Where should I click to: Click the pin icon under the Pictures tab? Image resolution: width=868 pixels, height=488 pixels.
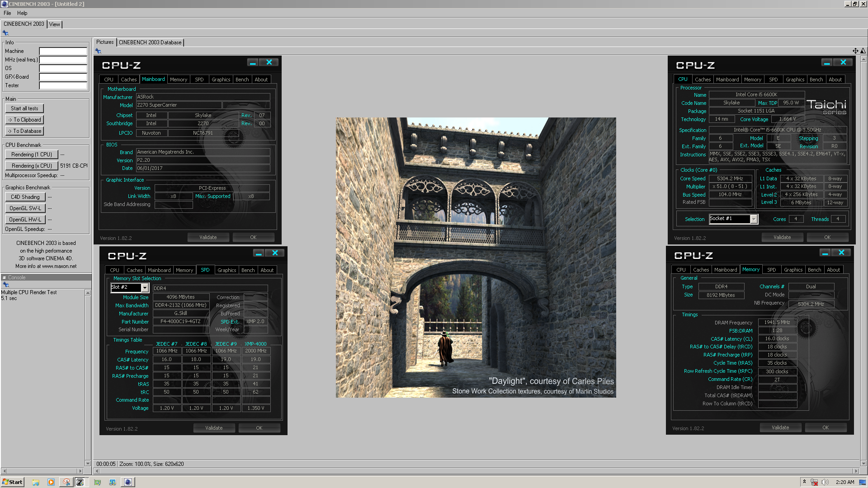click(98, 51)
